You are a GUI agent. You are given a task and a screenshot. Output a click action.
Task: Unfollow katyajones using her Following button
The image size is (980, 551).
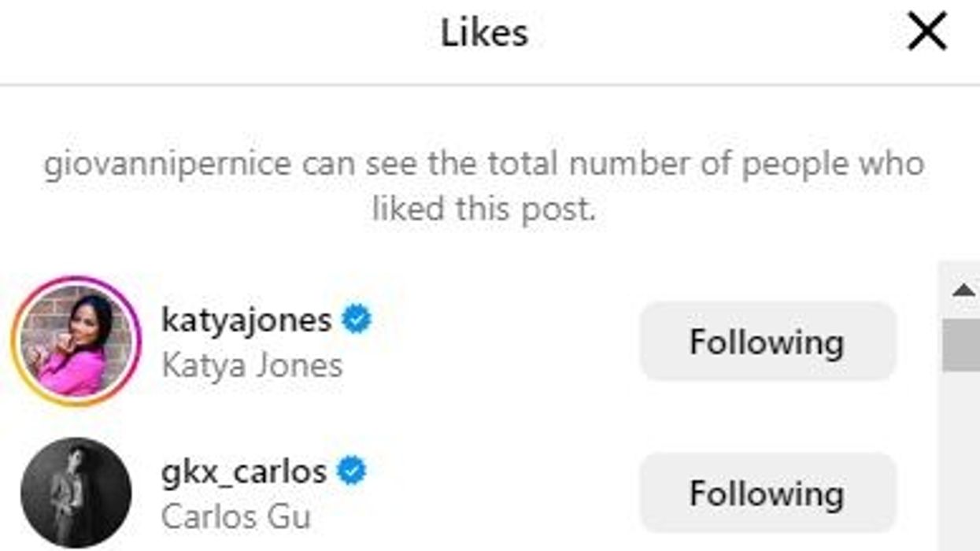pyautogui.click(x=767, y=341)
